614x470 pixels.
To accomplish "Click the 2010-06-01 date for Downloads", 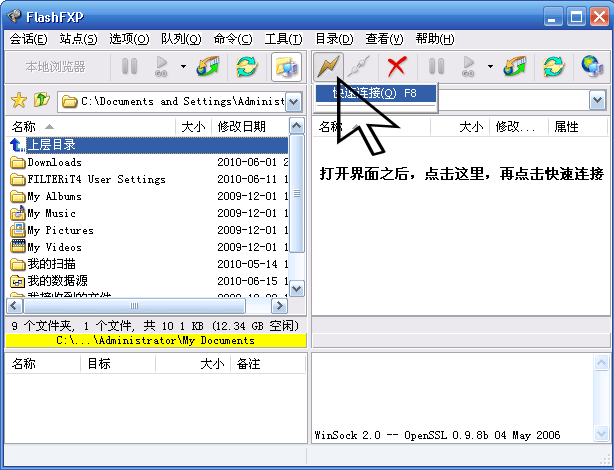I will pyautogui.click(x=247, y=162).
